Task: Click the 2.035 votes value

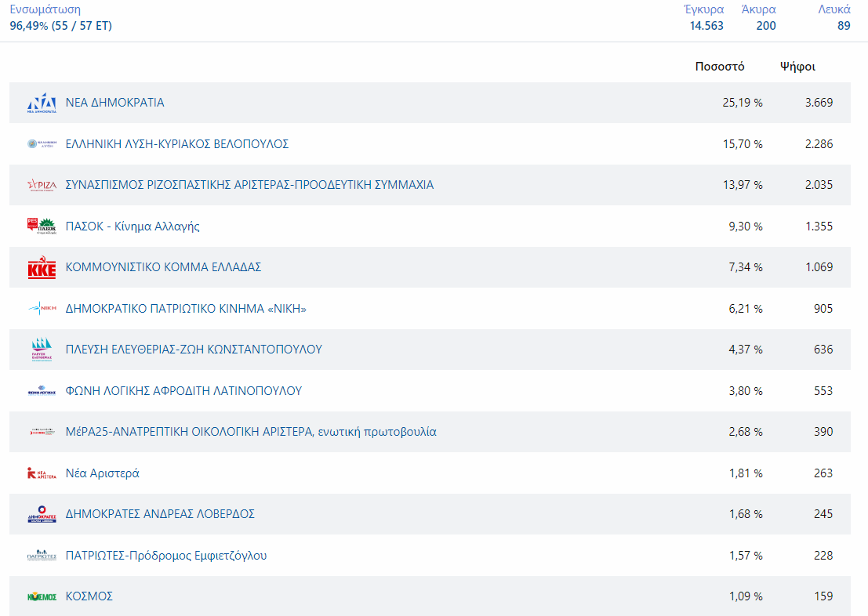Action: pyautogui.click(x=819, y=185)
